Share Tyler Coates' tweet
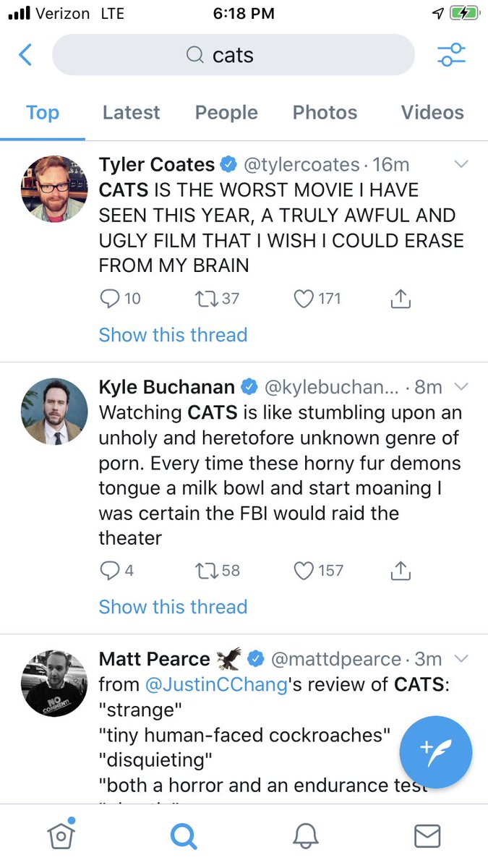488x868 pixels. click(402, 298)
